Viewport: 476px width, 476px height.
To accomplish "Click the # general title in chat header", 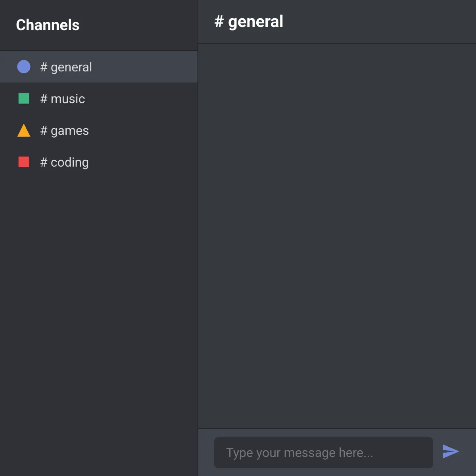I will point(249,21).
